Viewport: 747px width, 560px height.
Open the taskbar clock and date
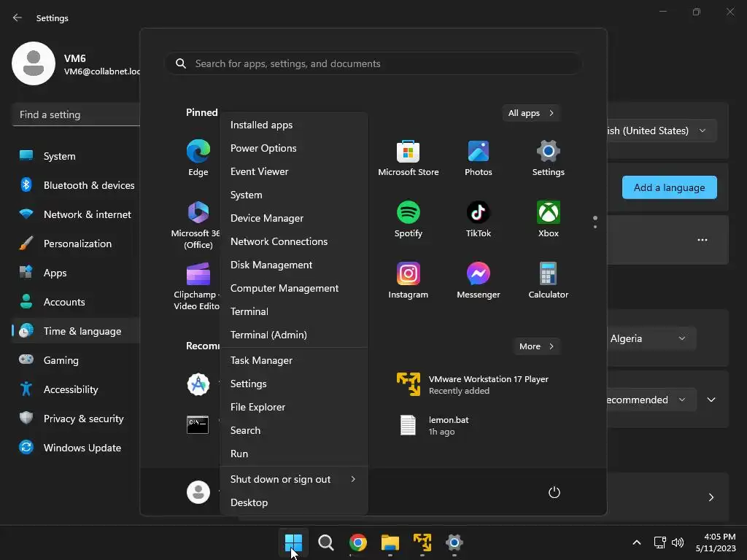716,542
